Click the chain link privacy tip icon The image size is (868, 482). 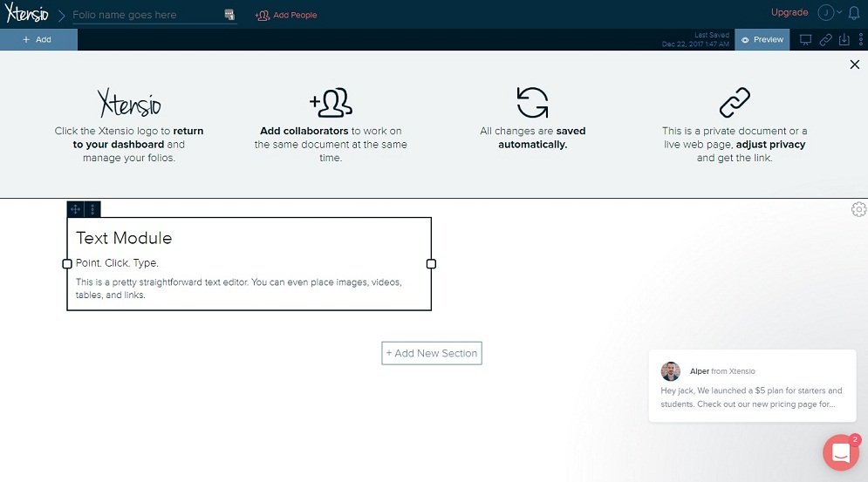(735, 102)
